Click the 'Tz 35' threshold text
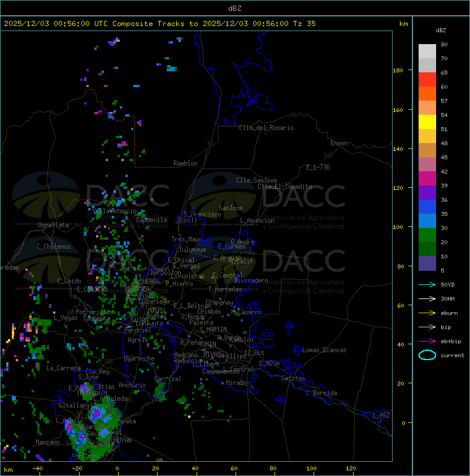The width and height of the screenshot is (470, 476). 304,24
